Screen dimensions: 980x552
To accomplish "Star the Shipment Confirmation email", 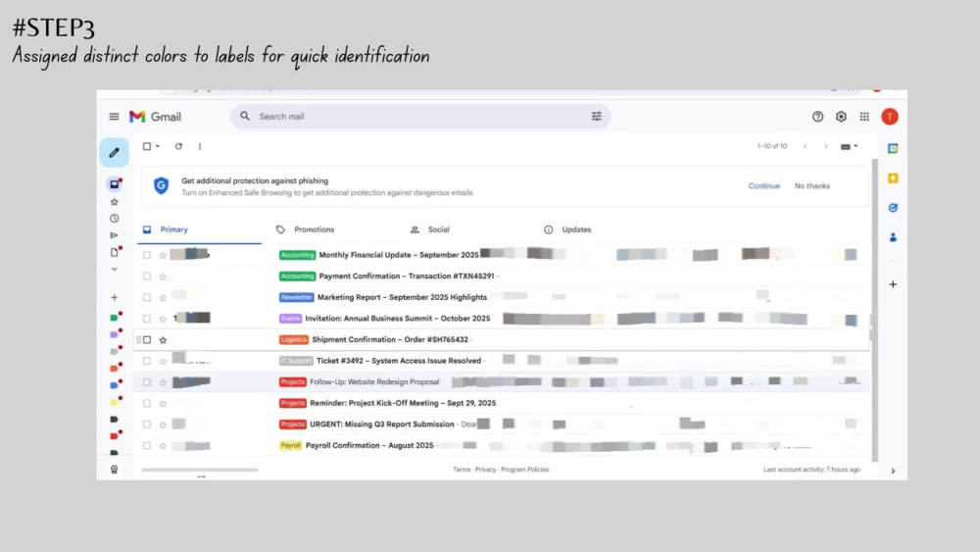I will tap(163, 339).
